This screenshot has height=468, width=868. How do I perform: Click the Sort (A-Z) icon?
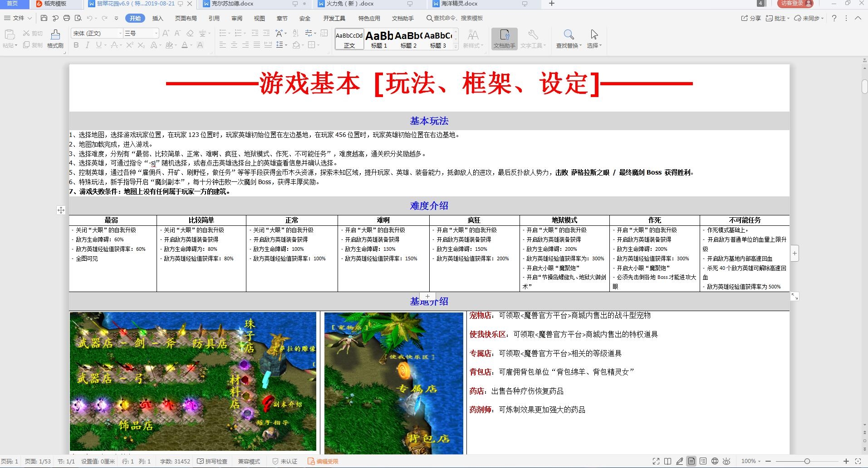coord(296,33)
